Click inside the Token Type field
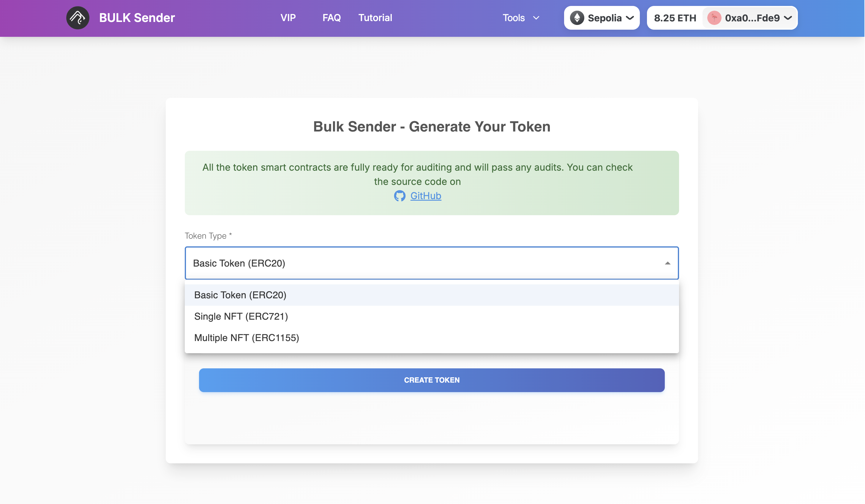This screenshot has width=865, height=504. (378, 263)
